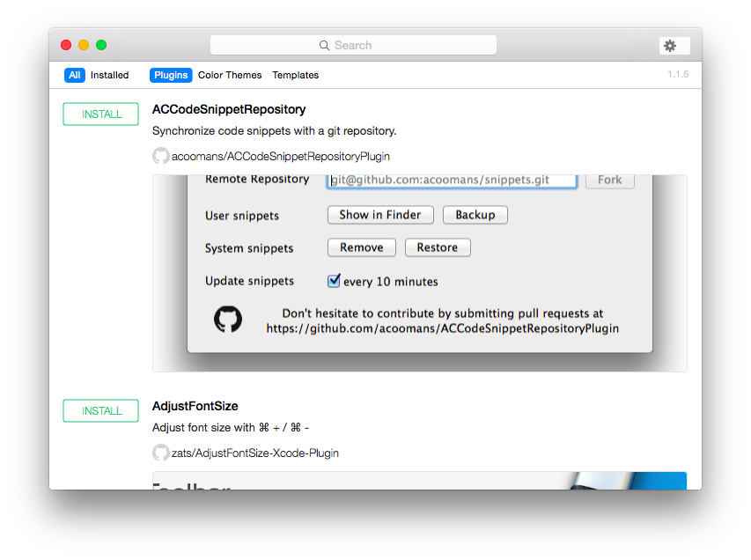The image size is (751, 560).
Task: Minimize the window with the yellow button
Action: tap(84, 45)
